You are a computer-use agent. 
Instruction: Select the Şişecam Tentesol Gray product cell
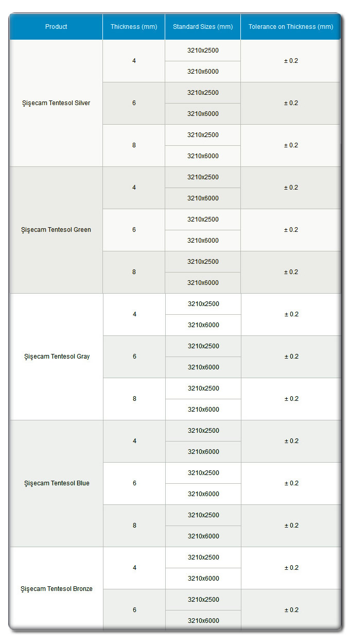[57, 357]
